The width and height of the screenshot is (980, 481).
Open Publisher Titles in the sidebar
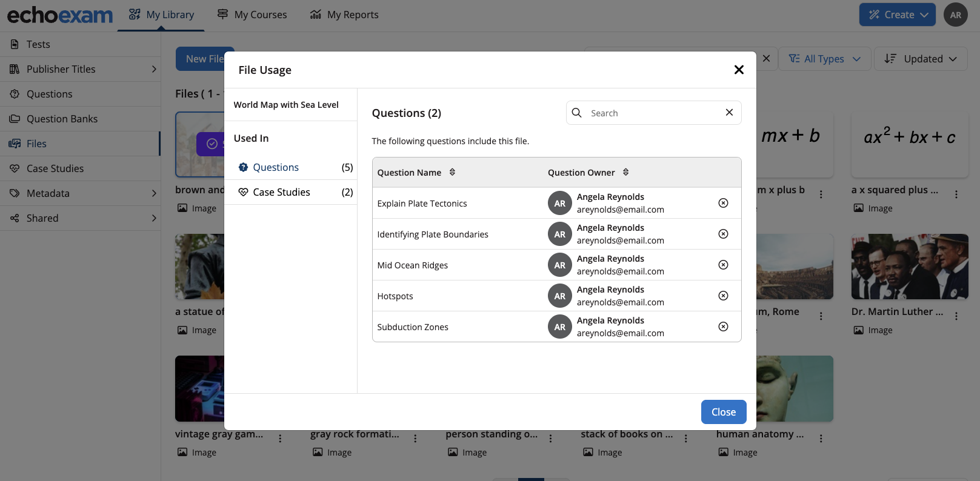point(80,69)
